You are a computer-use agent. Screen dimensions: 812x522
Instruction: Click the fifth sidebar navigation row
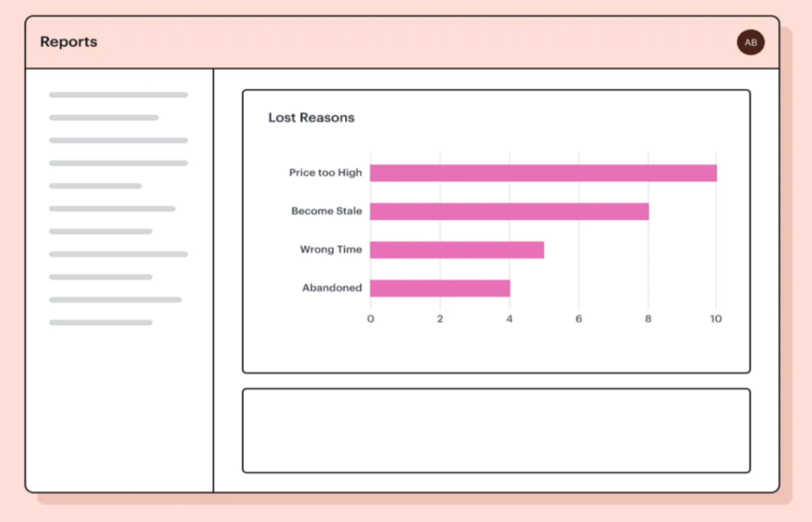click(x=95, y=186)
